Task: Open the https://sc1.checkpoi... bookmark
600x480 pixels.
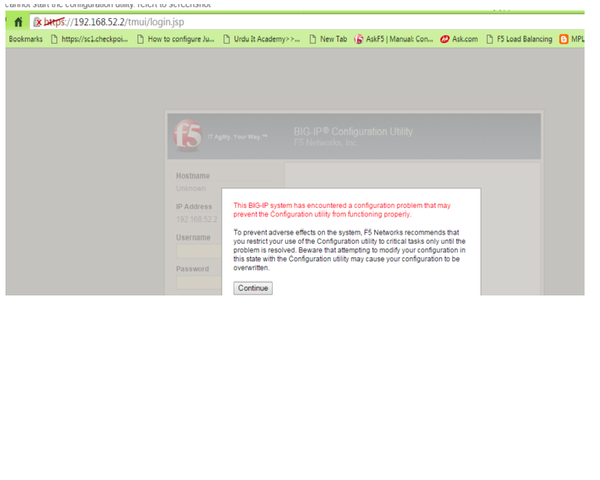Action: [x=89, y=39]
